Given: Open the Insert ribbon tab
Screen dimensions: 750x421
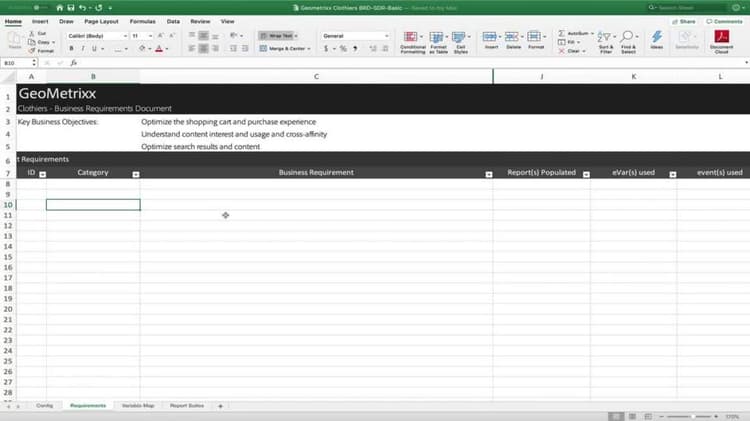Looking at the screenshot, I should point(40,22).
